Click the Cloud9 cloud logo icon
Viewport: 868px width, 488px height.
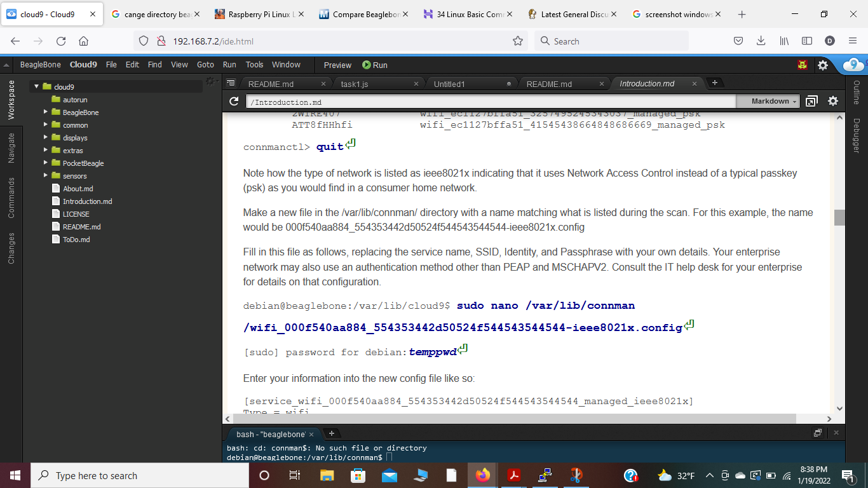(x=853, y=64)
